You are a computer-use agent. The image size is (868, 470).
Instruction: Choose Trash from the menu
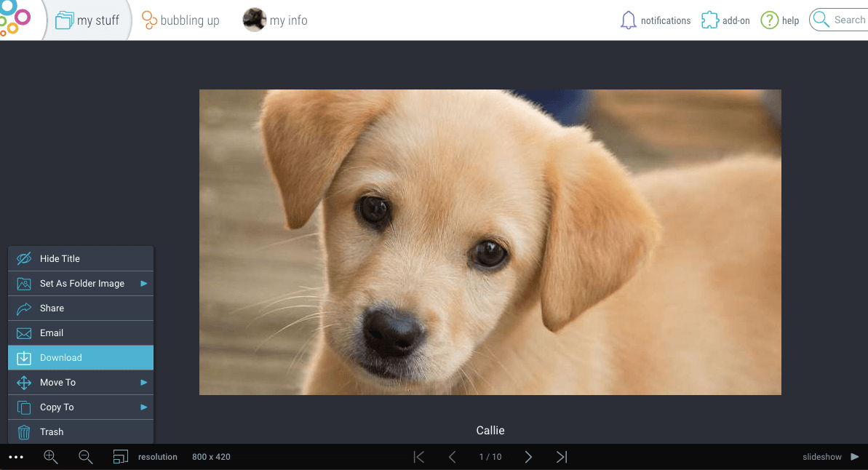[81, 431]
